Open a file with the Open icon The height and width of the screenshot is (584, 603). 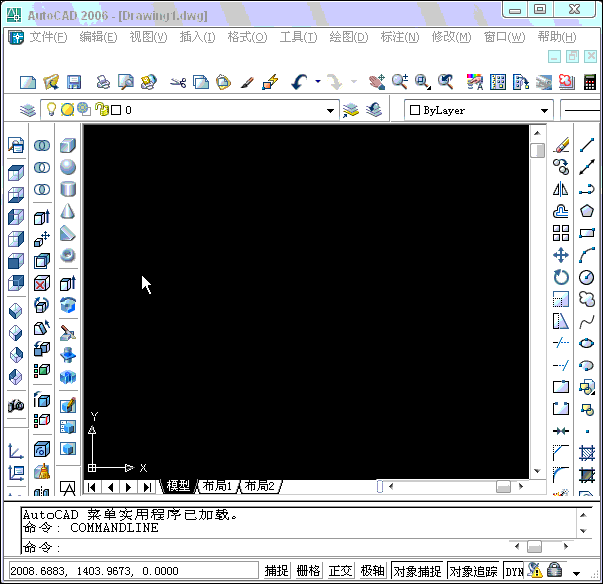point(51,82)
